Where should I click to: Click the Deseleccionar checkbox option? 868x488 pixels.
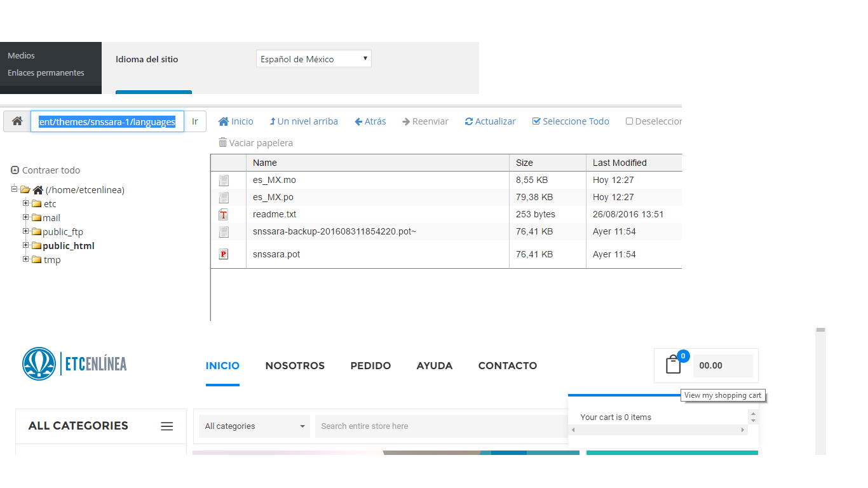coord(654,121)
